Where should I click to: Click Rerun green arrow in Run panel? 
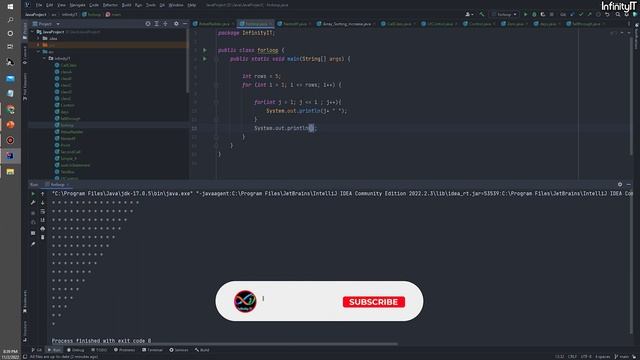tap(33, 193)
